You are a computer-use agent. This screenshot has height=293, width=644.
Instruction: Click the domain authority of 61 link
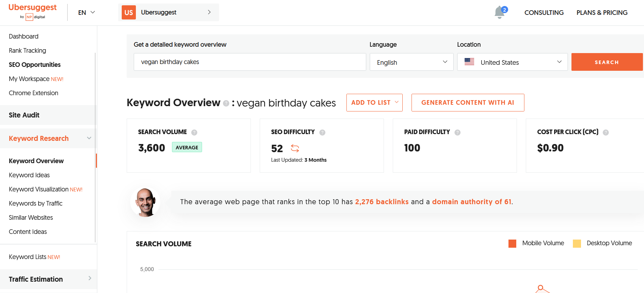472,202
